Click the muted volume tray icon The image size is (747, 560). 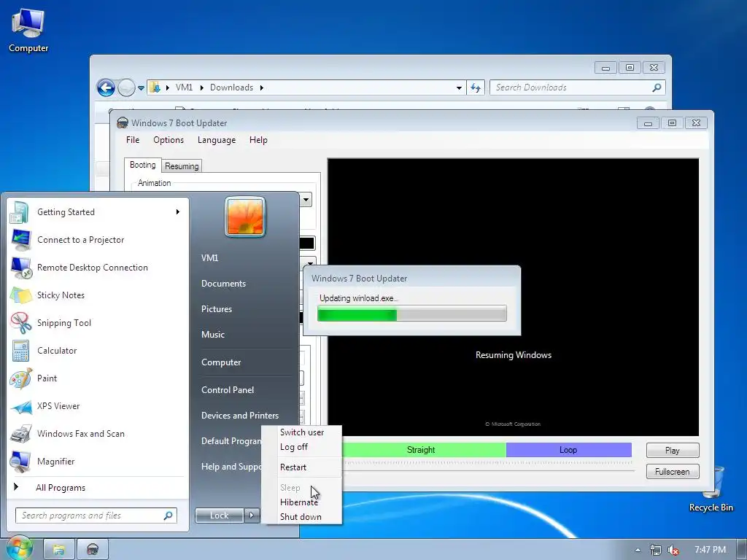(673, 550)
